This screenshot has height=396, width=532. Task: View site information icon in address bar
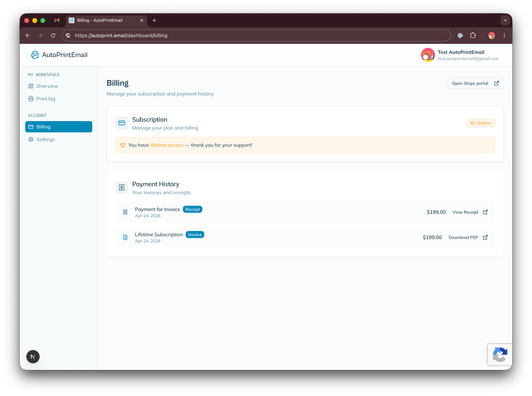[68, 35]
